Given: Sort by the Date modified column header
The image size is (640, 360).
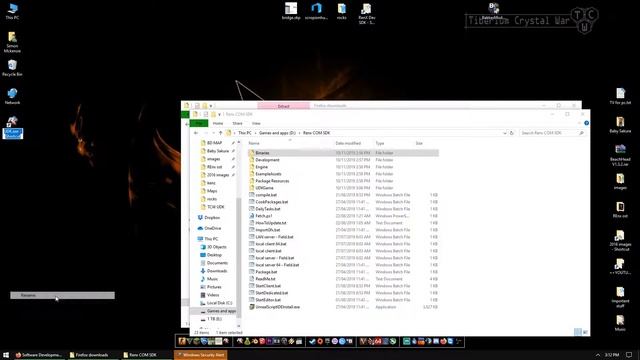Looking at the screenshot, I should (x=348, y=143).
